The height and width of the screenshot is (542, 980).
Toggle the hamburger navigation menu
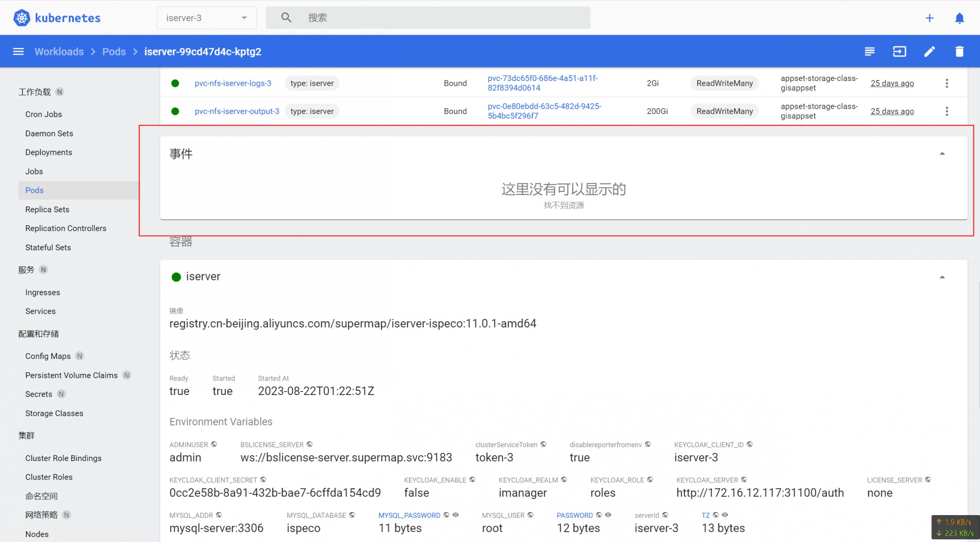click(19, 52)
